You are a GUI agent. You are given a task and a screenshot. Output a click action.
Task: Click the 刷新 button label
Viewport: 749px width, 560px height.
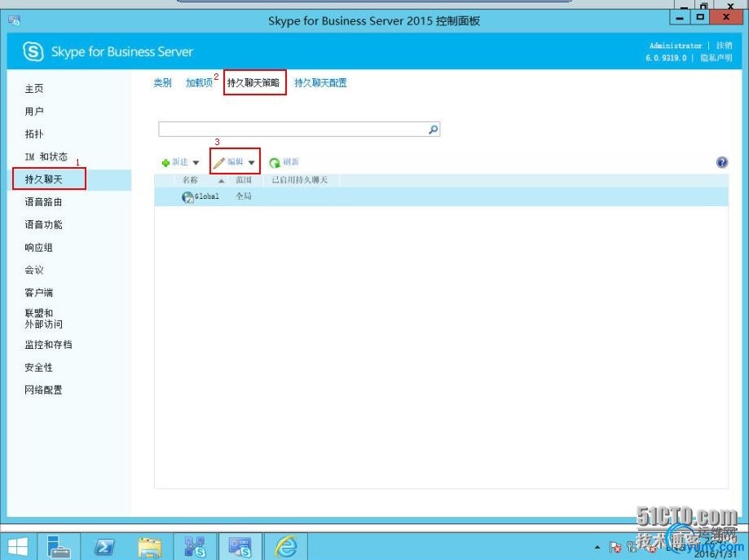click(291, 162)
